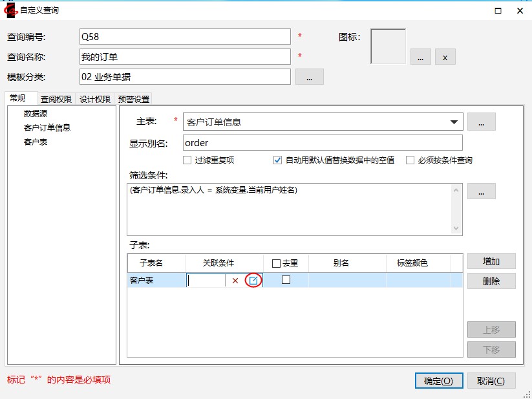Image resolution: width=532 pixels, height=399 pixels.
Task: Click the 增加 button
Action: coord(491,261)
